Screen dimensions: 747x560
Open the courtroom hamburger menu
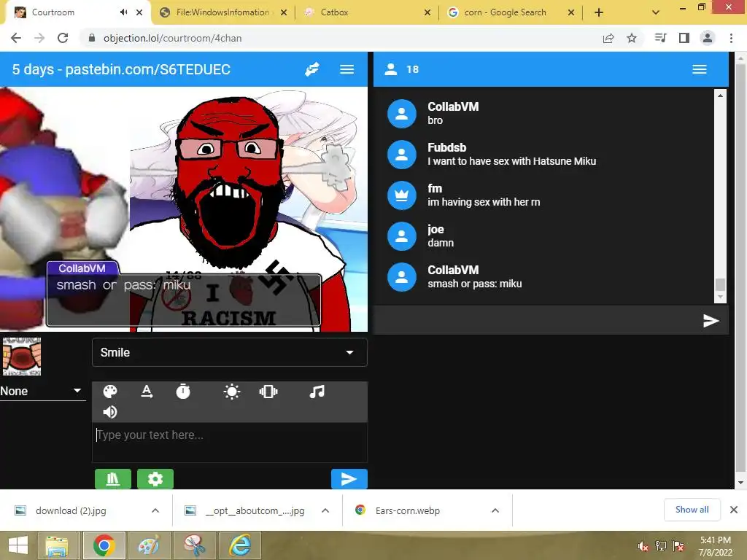[347, 69]
